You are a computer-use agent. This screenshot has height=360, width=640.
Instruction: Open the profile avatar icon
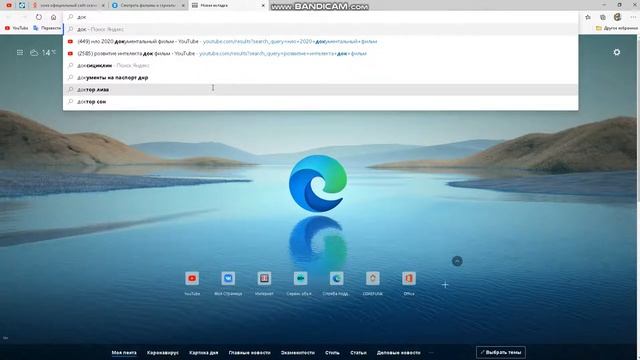(618, 17)
